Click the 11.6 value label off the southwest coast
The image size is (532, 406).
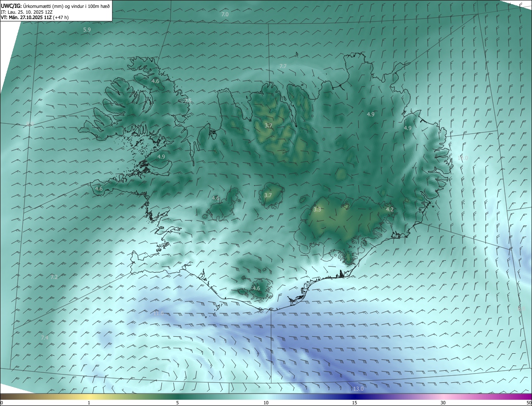(x=158, y=313)
